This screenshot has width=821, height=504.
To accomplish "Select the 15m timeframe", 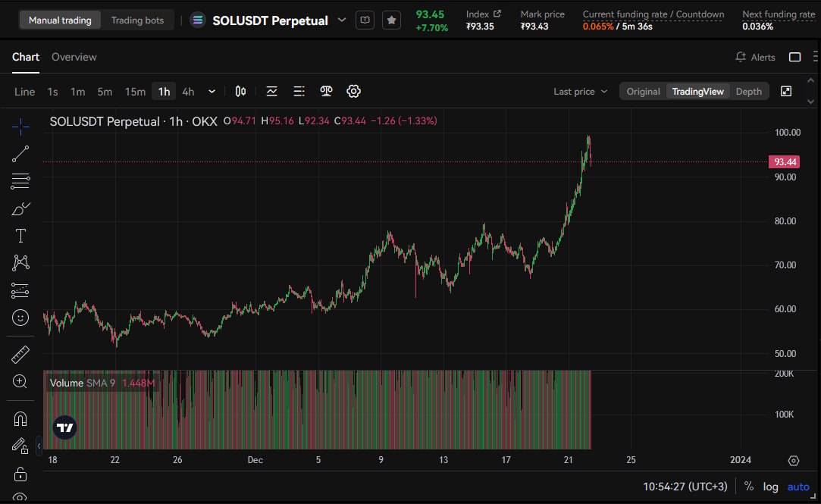I will 135,92.
